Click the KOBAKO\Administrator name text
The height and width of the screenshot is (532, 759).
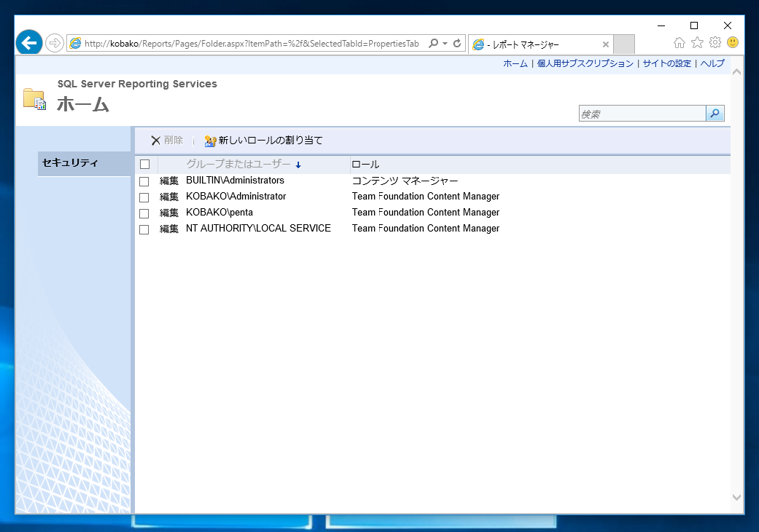click(x=236, y=196)
